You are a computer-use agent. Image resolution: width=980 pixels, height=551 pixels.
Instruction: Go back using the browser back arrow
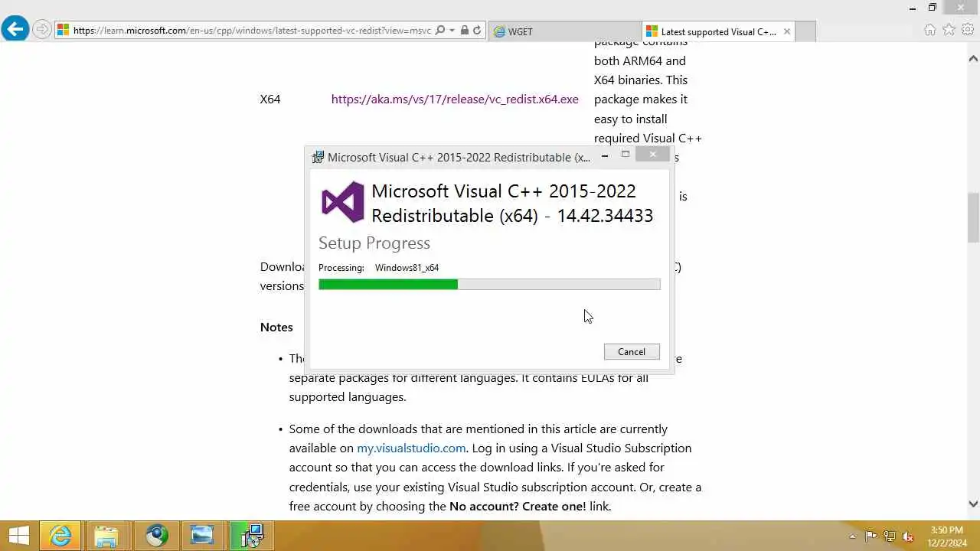point(15,30)
